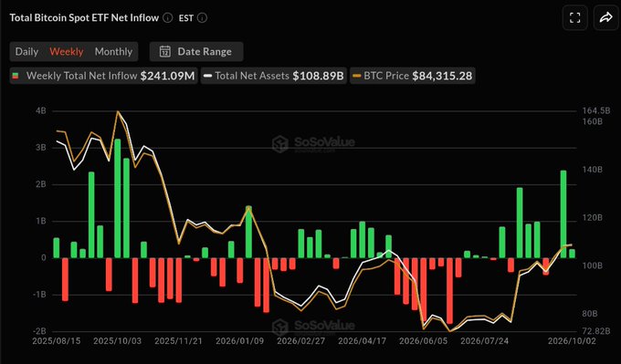Open the calendar icon in Date Range

[x=164, y=51]
